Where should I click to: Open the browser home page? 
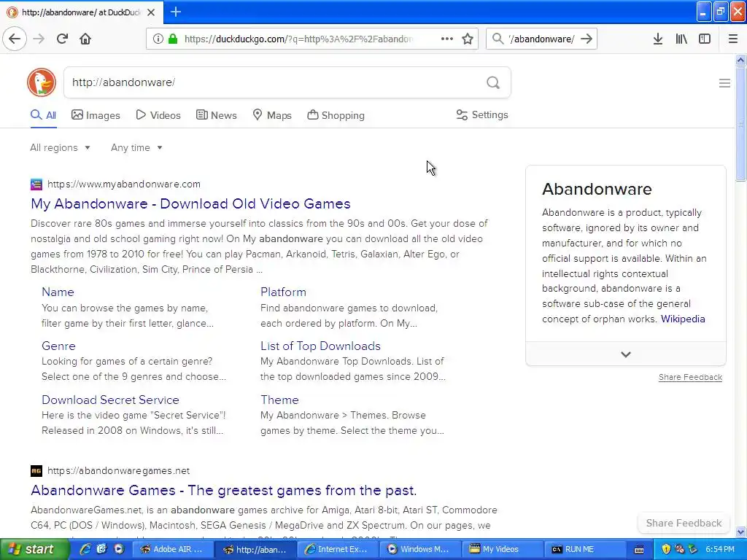coord(85,39)
